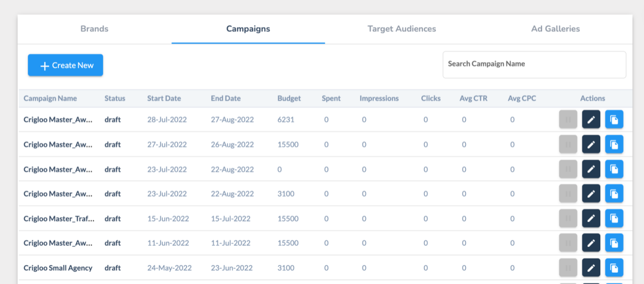
Task: Click the Budget column header
Action: 289,99
